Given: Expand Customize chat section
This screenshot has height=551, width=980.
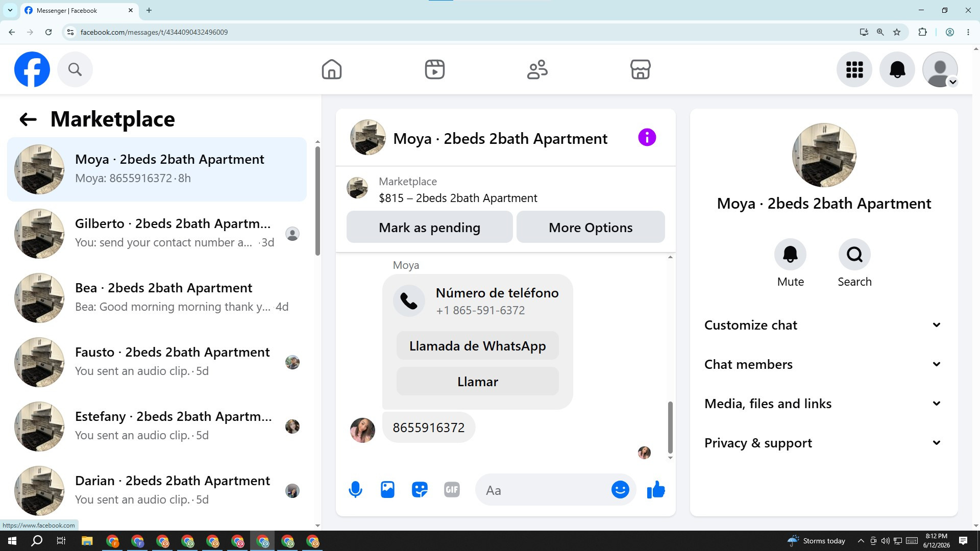Looking at the screenshot, I should (823, 325).
